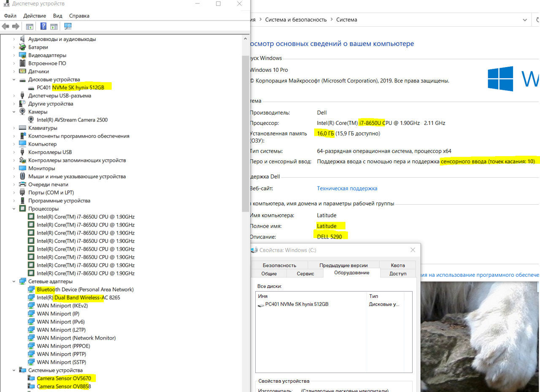Switch to the Безопасность tab in Properties dialog

pos(279,265)
